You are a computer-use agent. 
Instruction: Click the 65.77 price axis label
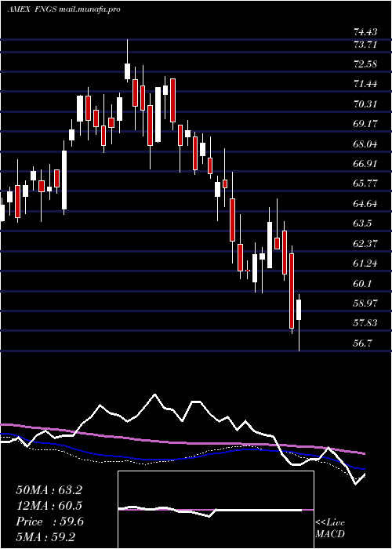[365, 184]
